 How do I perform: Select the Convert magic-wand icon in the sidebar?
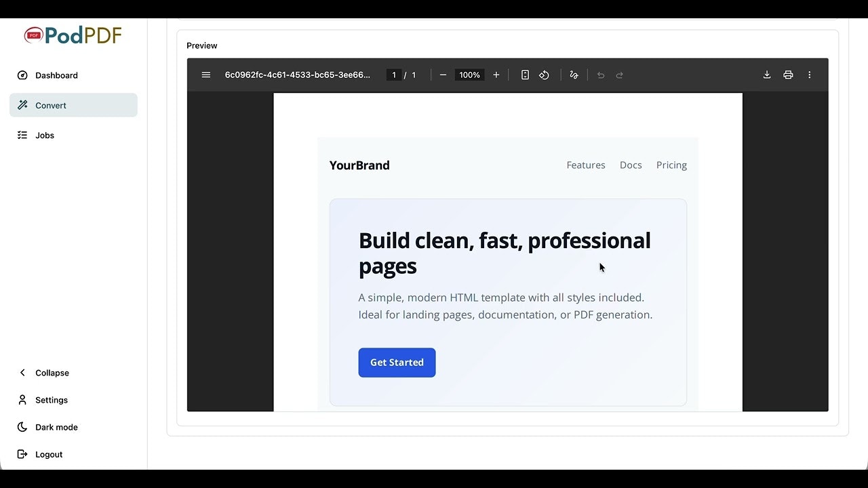click(22, 105)
